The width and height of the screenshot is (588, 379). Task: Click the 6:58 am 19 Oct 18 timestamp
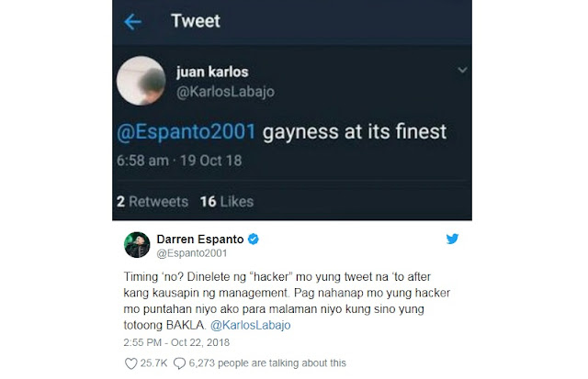(179, 161)
